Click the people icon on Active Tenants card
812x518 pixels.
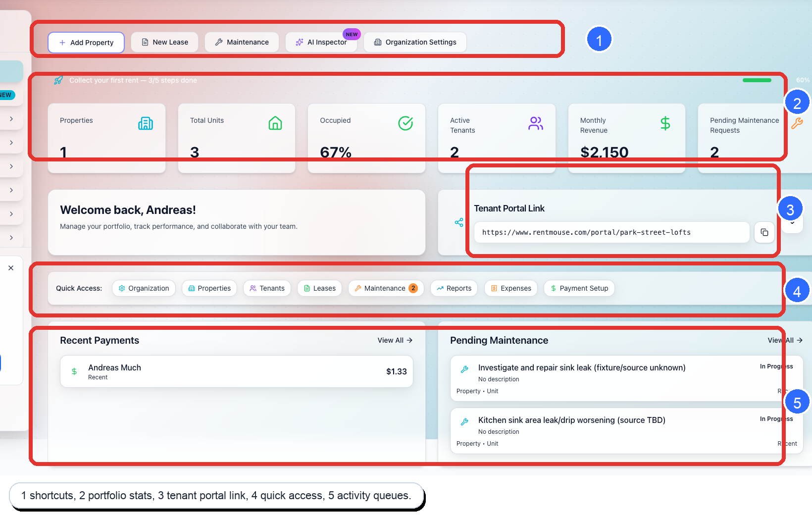point(535,124)
